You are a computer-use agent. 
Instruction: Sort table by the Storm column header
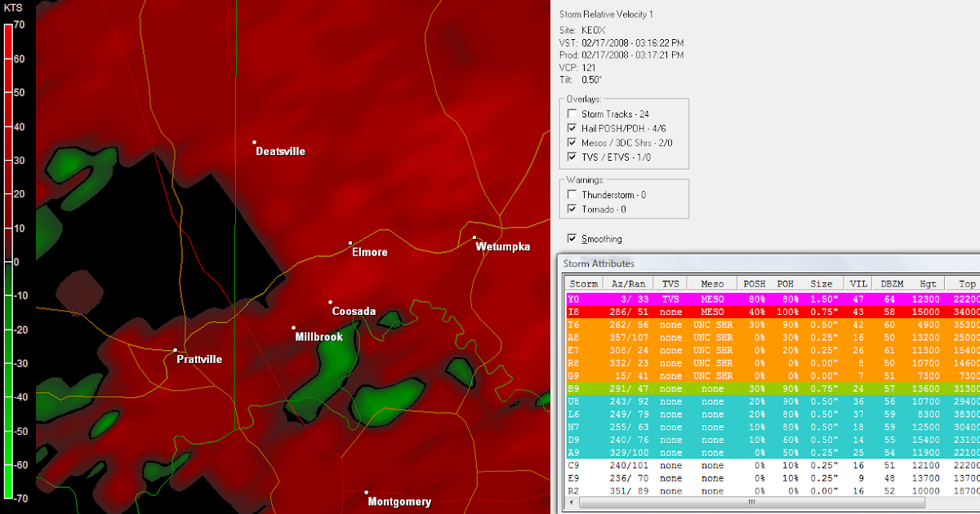583,284
